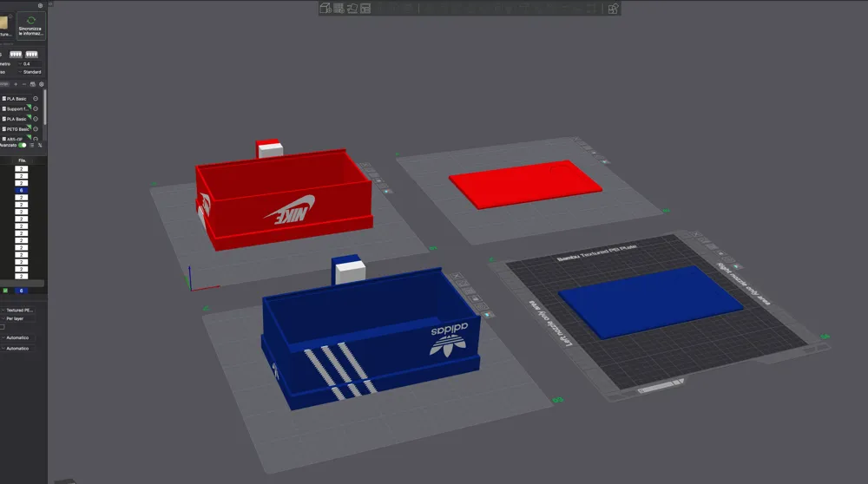Click the Add plate grid icon
The width and height of the screenshot is (868, 484).
tap(339, 8)
